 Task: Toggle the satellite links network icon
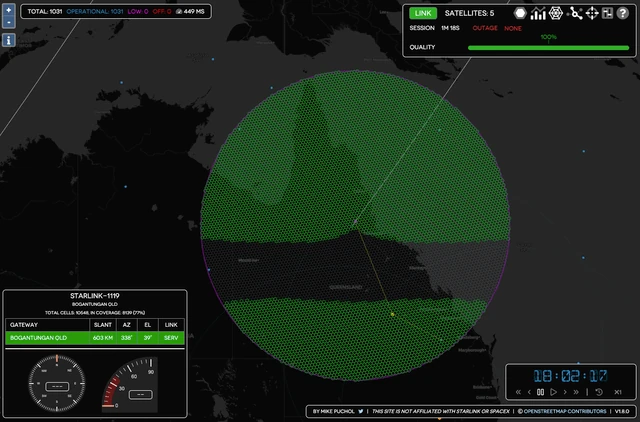tap(575, 13)
